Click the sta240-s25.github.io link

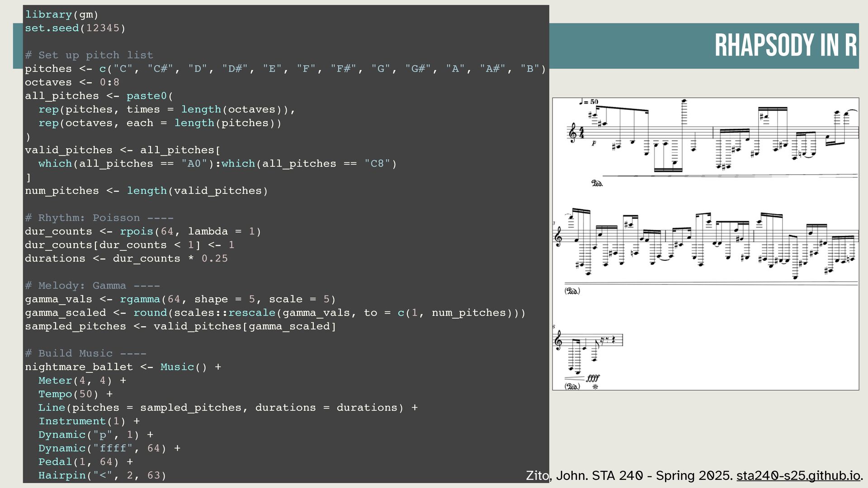coord(798,476)
